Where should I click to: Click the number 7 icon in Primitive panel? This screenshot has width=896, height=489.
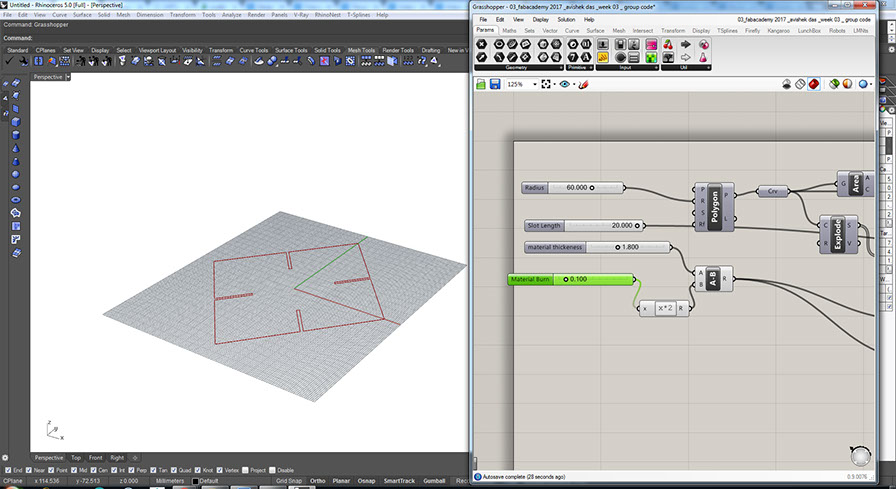(573, 57)
